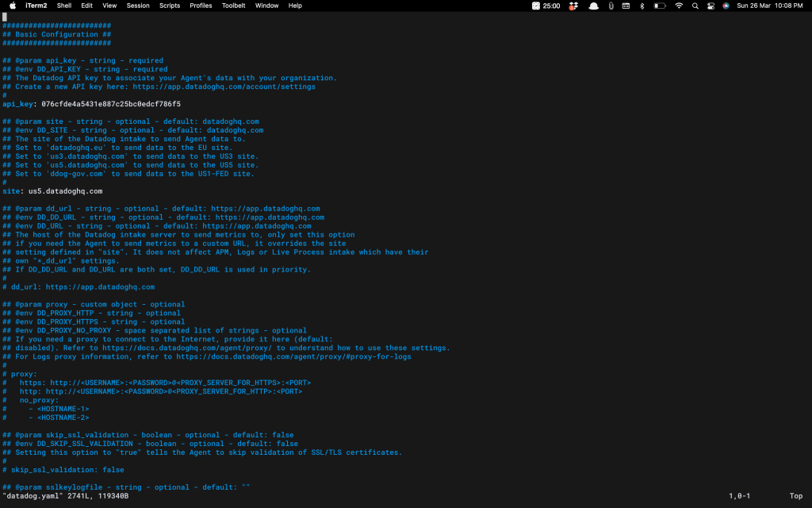Open Bluetooth status menu
Viewport: 812px width, 508px height.
pyautogui.click(x=642, y=6)
